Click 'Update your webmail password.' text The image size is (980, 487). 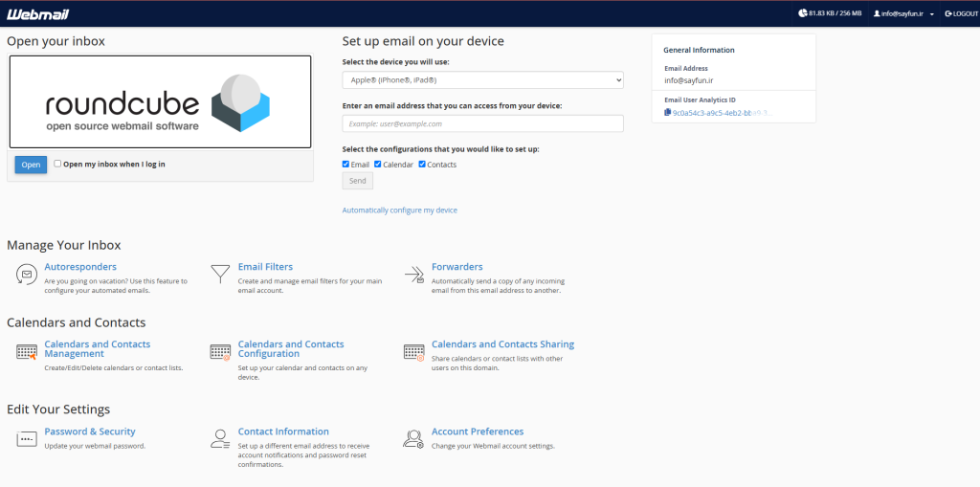(95, 446)
